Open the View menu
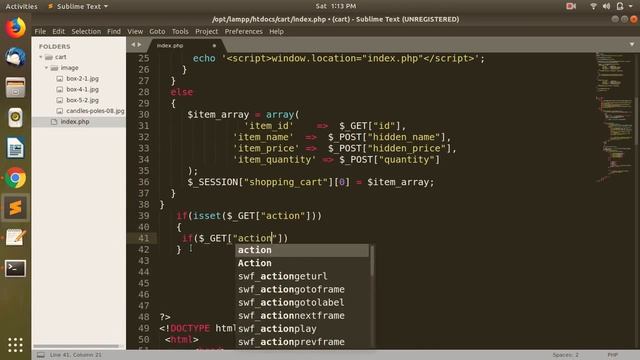 point(135,31)
